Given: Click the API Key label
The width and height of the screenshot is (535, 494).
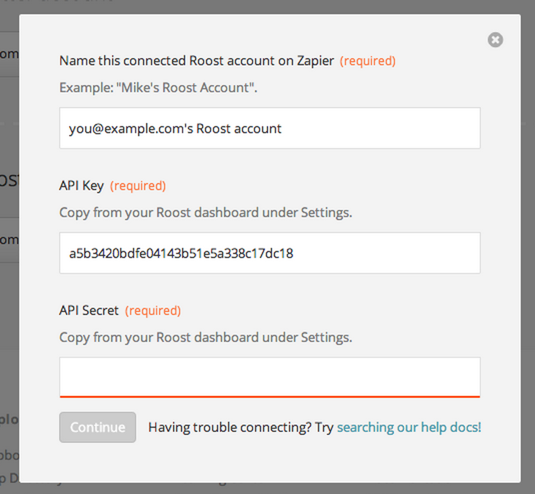Looking at the screenshot, I should (82, 186).
